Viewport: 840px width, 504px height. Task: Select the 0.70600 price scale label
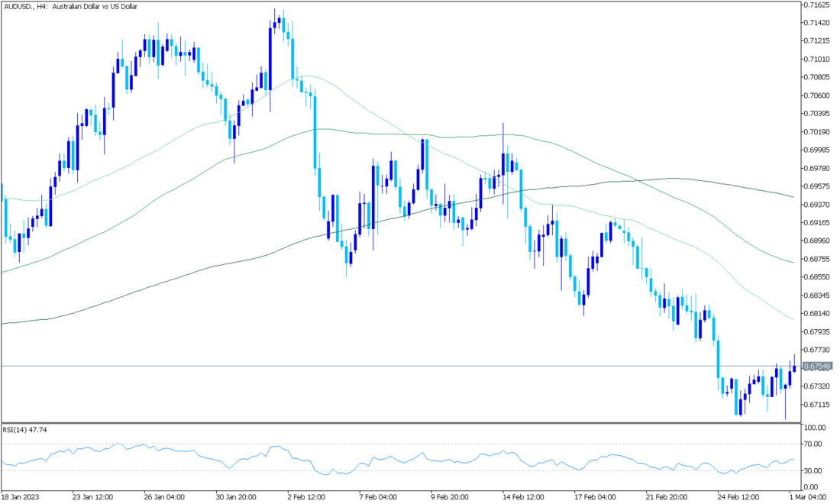pos(816,95)
